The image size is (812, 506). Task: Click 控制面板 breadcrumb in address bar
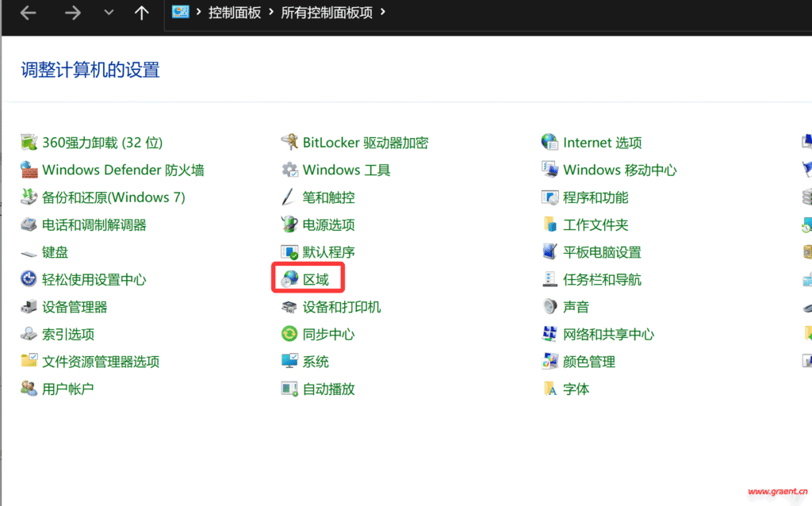click(x=235, y=13)
